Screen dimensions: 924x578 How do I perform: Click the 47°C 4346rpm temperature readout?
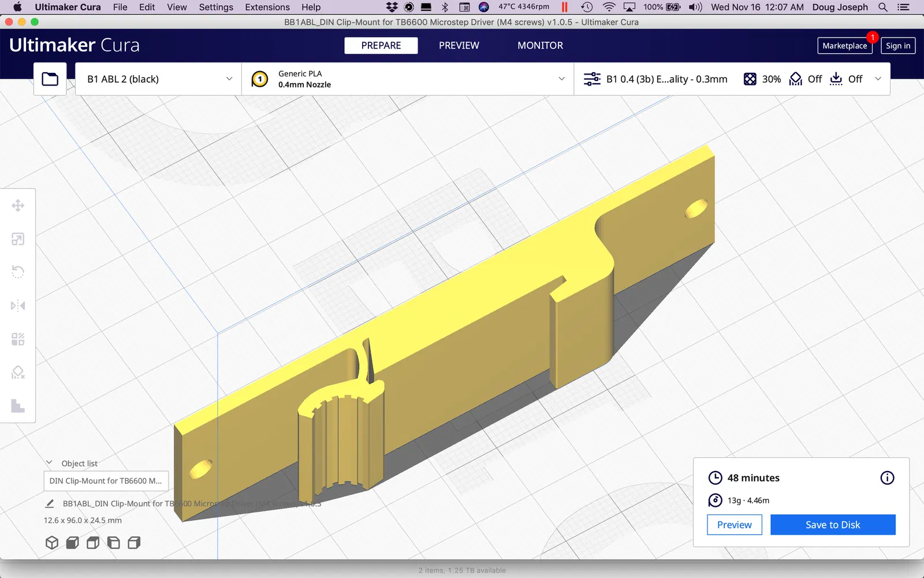524,7
